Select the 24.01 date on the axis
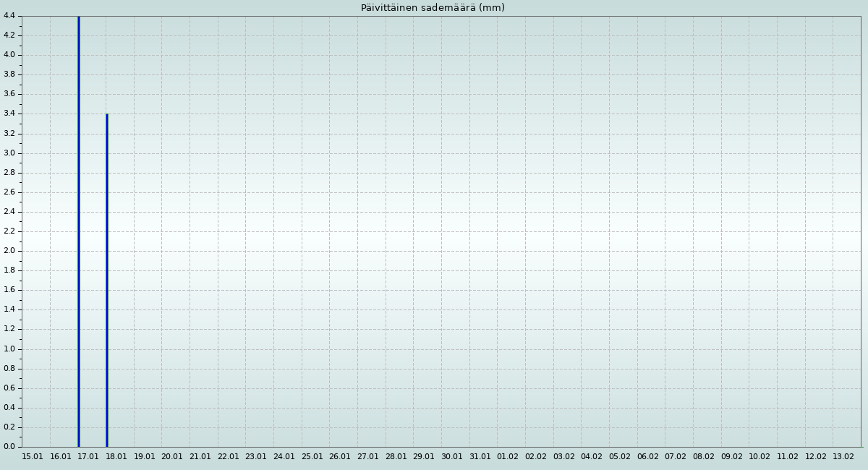The image size is (868, 470). coord(284,457)
